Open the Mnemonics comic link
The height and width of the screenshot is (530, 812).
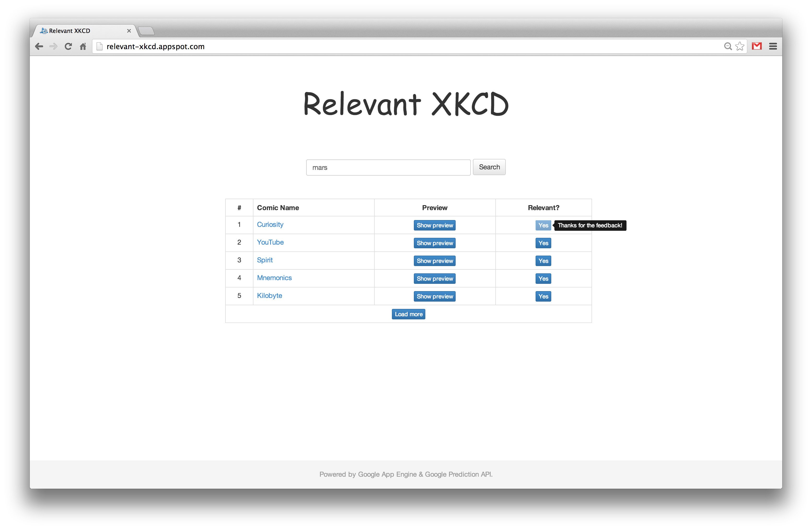click(x=274, y=278)
